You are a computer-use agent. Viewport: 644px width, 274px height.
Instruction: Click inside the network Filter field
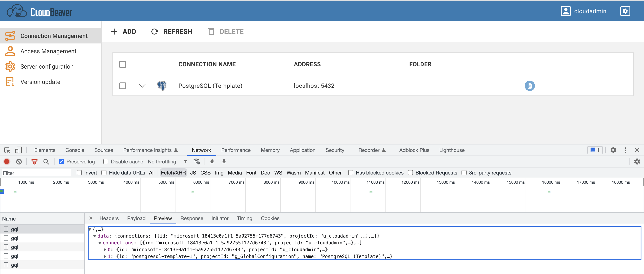click(36, 172)
